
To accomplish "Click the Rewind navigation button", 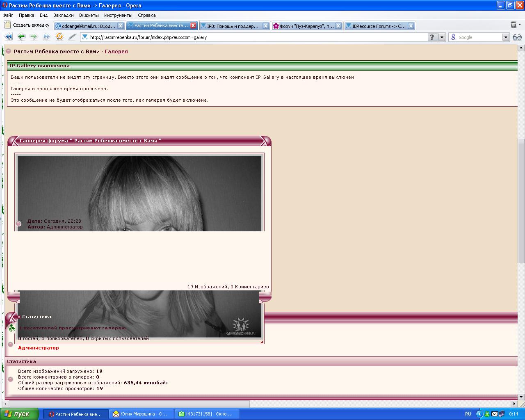I will click(x=8, y=37).
